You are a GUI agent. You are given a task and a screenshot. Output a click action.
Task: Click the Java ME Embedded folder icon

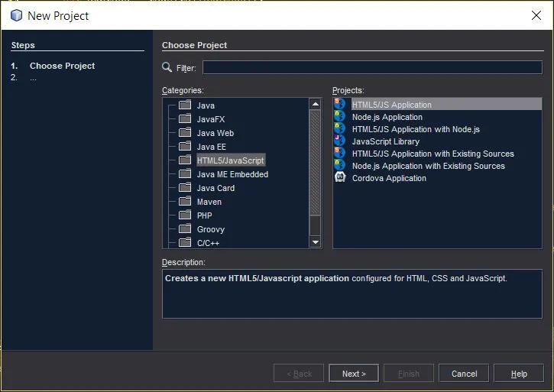click(185, 173)
